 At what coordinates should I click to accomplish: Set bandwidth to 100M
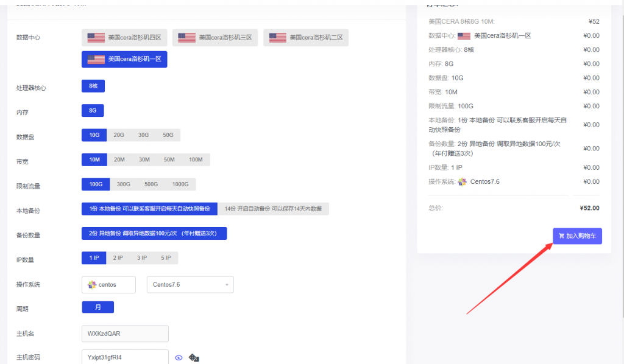[x=196, y=159]
